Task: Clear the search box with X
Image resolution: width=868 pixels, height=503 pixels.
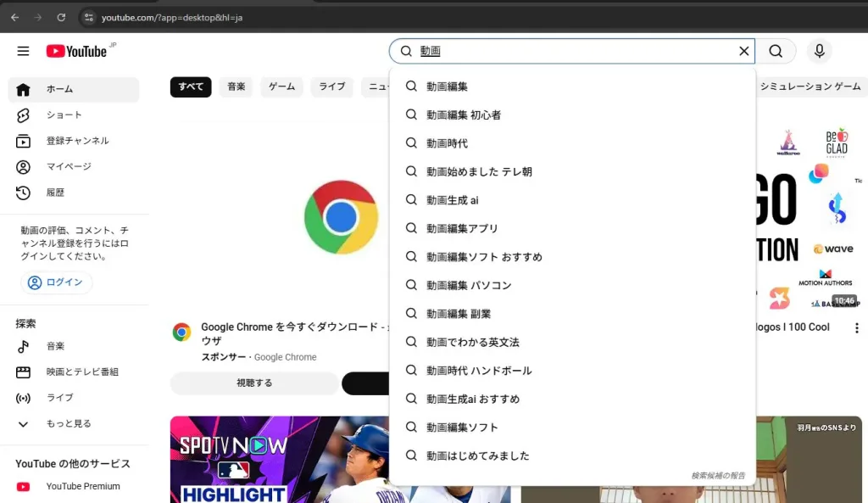Action: [744, 51]
